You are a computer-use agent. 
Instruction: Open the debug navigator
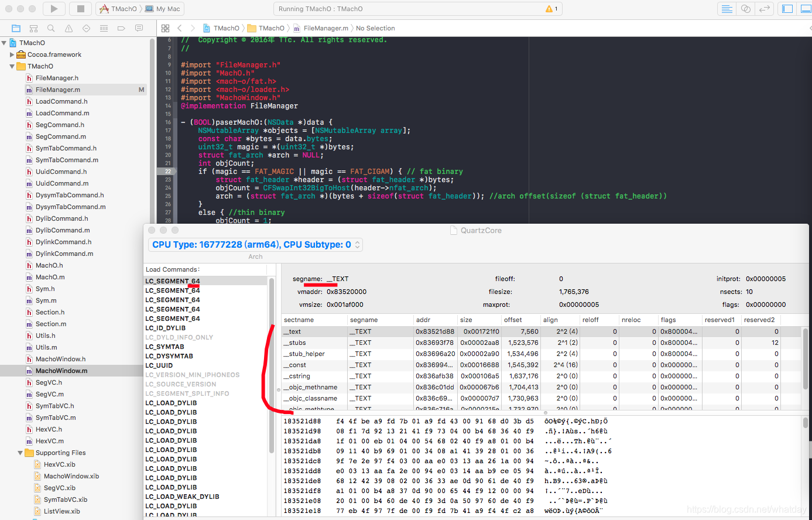pyautogui.click(x=104, y=28)
